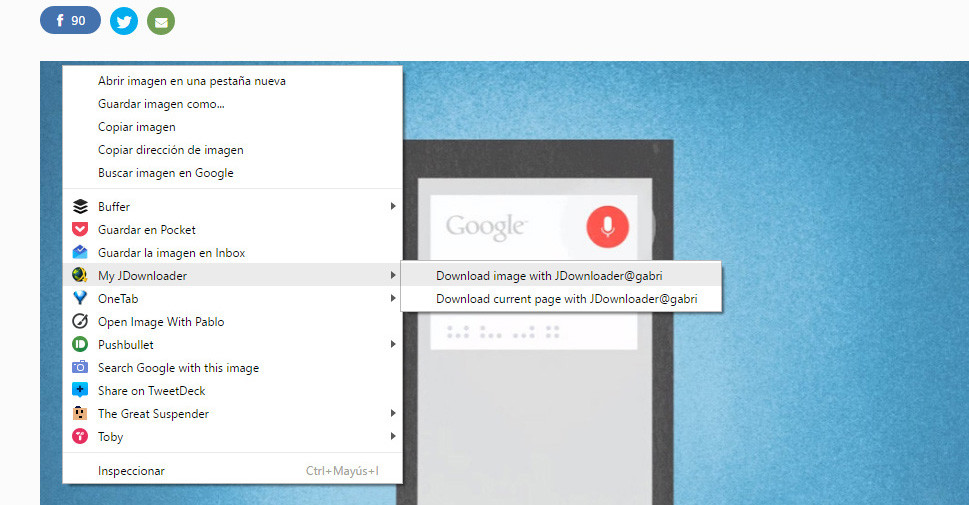
Task: Click 'Buscar imagen en Google' entry
Action: [x=166, y=173]
